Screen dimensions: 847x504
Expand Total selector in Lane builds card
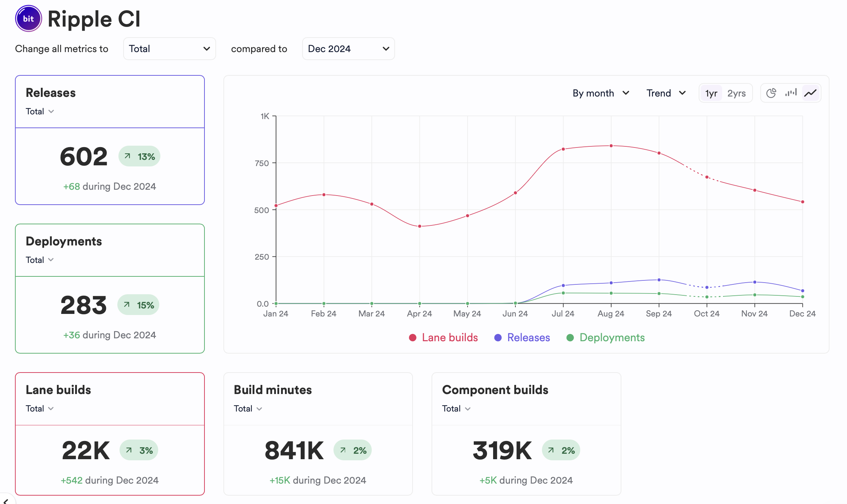(40, 409)
